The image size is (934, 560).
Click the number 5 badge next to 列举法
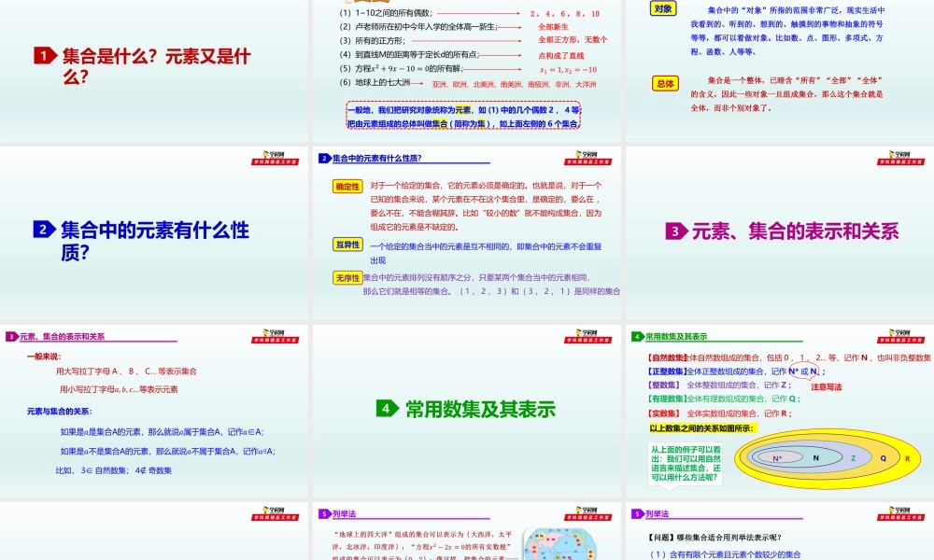pos(323,514)
